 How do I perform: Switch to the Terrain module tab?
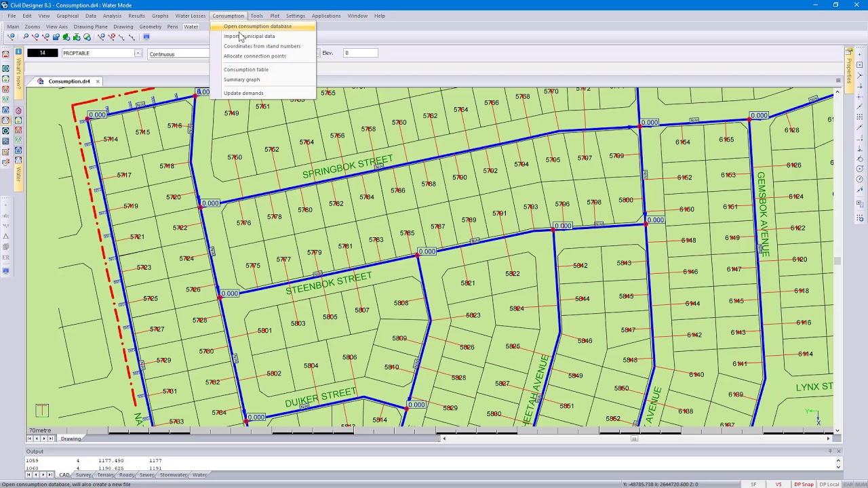tap(105, 475)
